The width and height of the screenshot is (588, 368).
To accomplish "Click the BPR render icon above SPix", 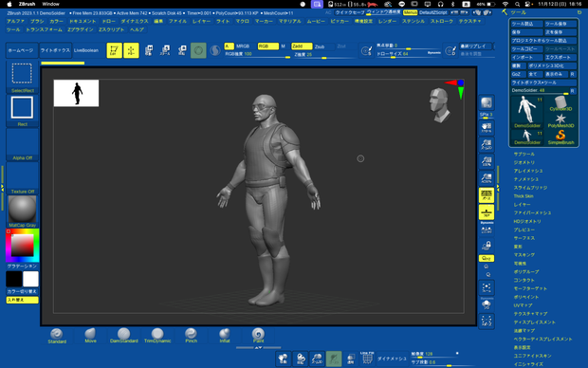I will click(487, 102).
